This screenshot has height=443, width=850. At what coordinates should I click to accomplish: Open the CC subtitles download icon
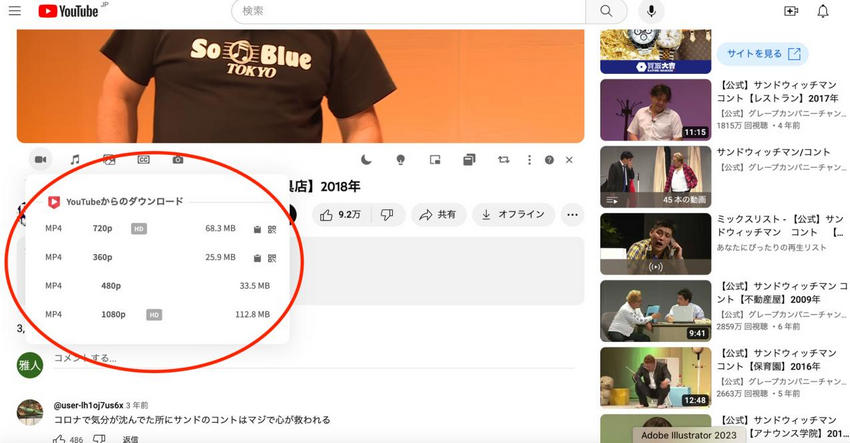143,159
